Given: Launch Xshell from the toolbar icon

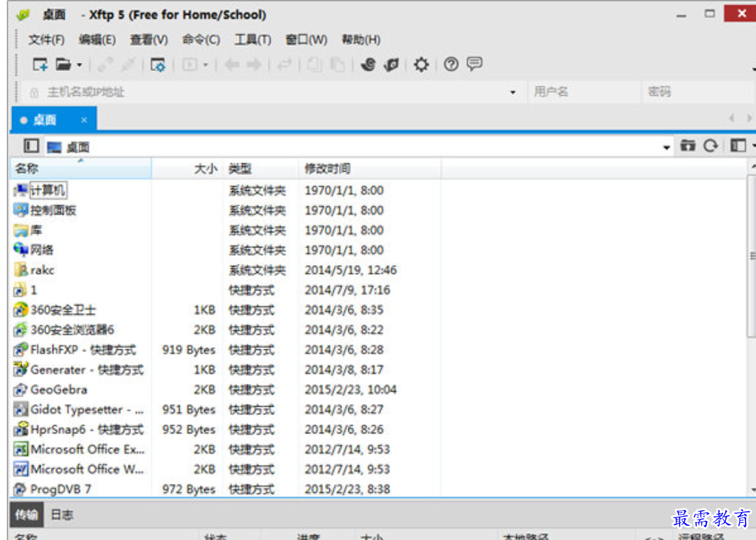Looking at the screenshot, I should [368, 64].
